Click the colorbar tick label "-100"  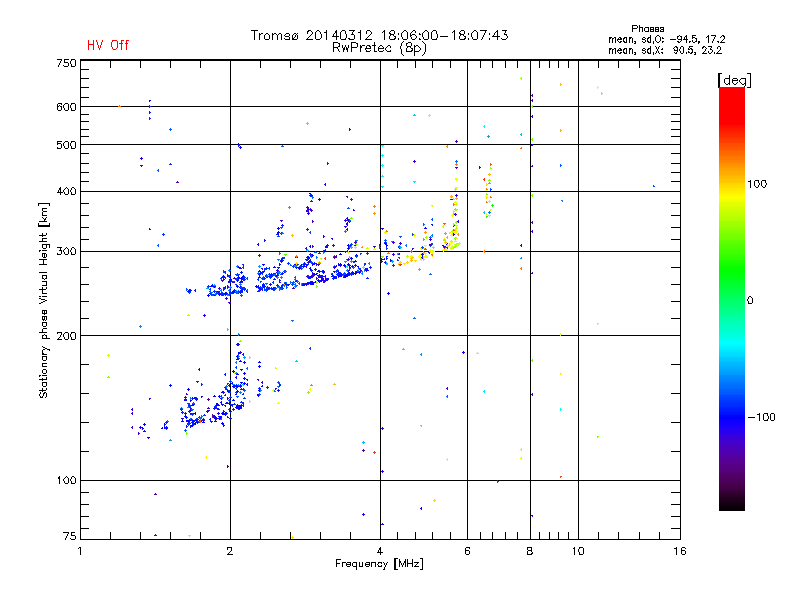pos(762,417)
